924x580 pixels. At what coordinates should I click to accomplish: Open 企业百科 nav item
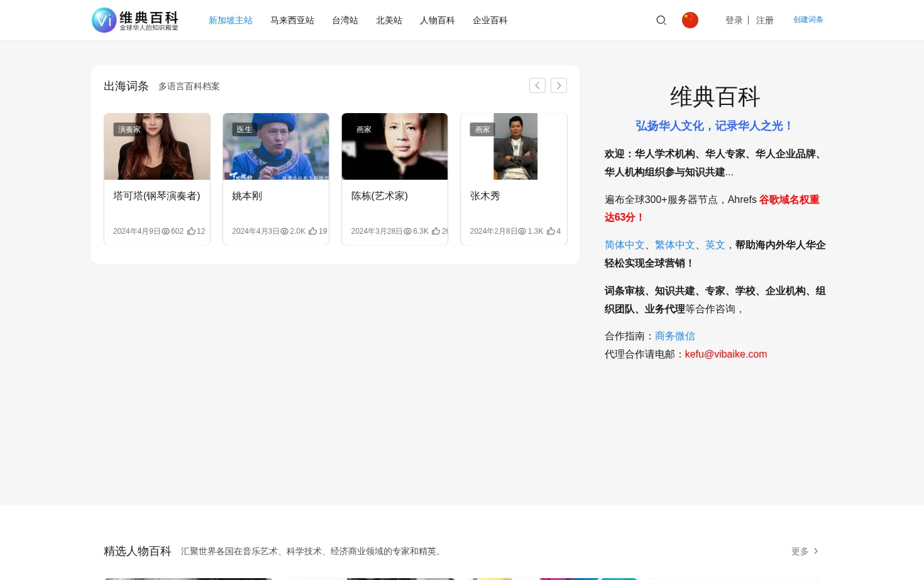point(490,20)
